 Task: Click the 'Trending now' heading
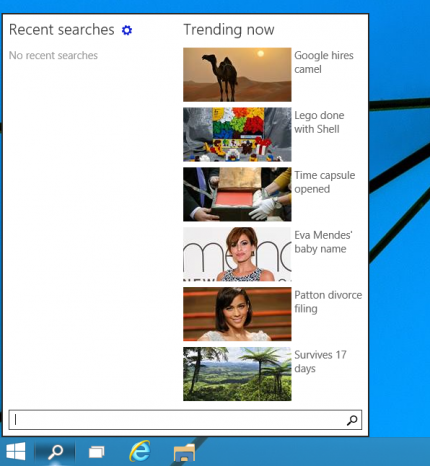pyautogui.click(x=229, y=30)
